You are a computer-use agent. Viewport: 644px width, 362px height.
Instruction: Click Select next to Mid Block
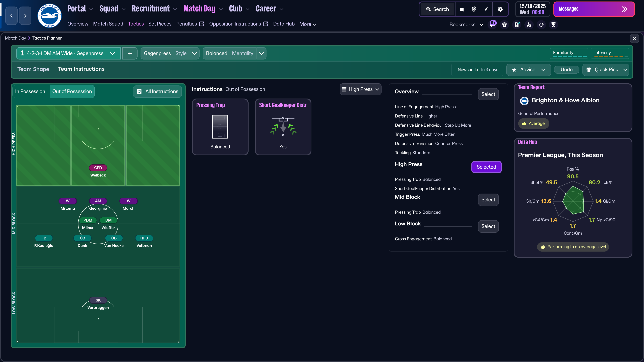[x=488, y=200]
